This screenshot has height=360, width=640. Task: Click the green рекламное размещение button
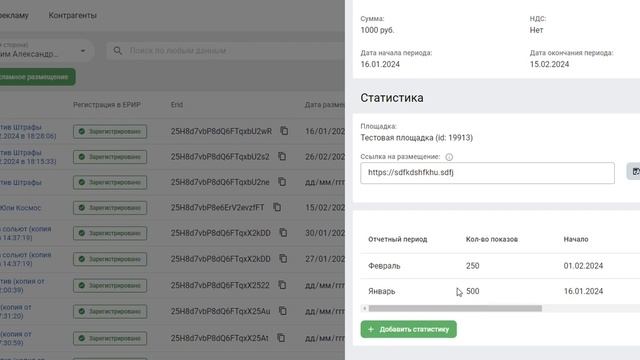click(37, 77)
